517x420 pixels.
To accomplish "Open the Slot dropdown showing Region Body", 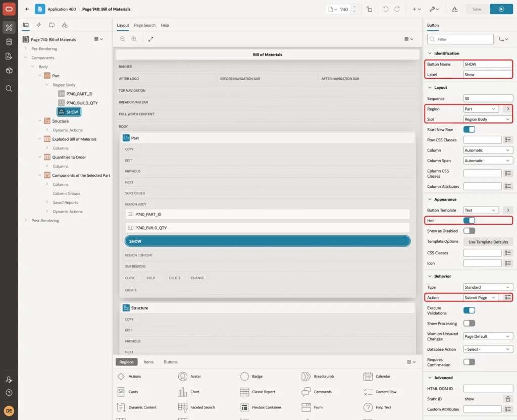I will click(488, 119).
